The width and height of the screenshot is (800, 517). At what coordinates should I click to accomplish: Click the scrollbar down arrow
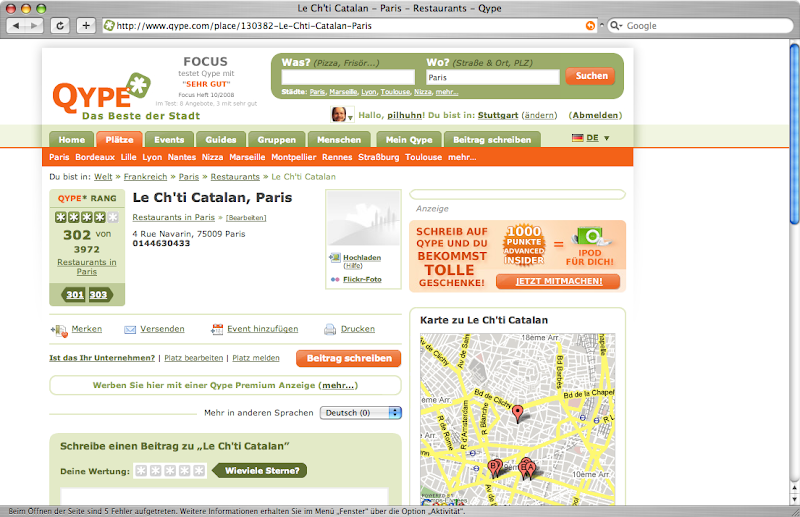(x=794, y=501)
